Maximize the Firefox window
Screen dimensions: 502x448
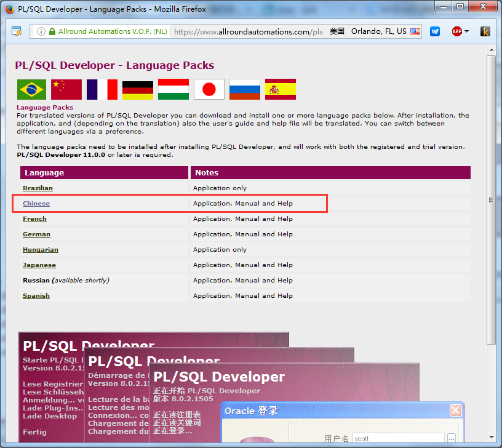tap(460, 7)
